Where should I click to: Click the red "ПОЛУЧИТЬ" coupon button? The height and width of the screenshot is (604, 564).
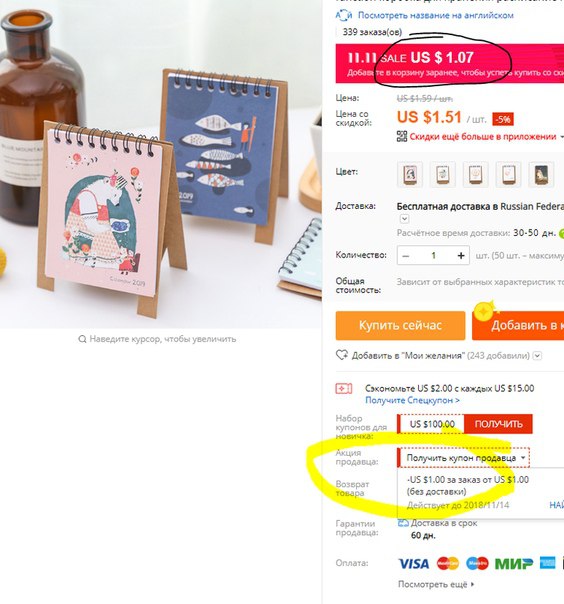(498, 424)
